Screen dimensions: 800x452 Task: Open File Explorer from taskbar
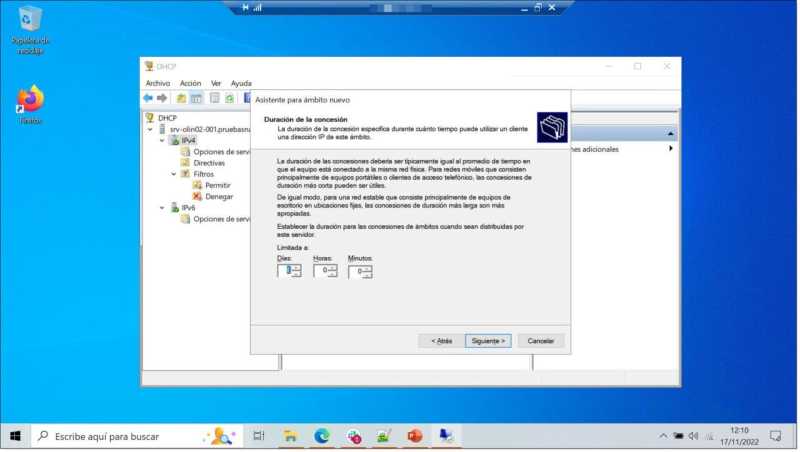click(x=290, y=436)
